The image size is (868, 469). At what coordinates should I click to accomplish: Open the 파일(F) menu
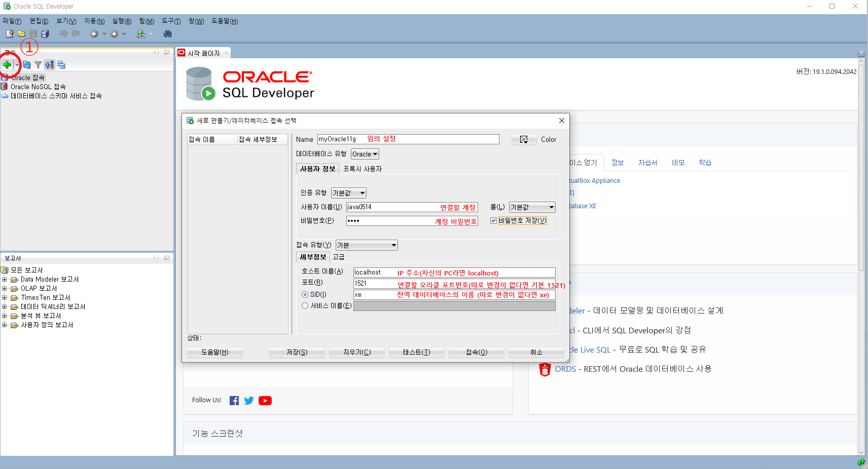coord(12,21)
